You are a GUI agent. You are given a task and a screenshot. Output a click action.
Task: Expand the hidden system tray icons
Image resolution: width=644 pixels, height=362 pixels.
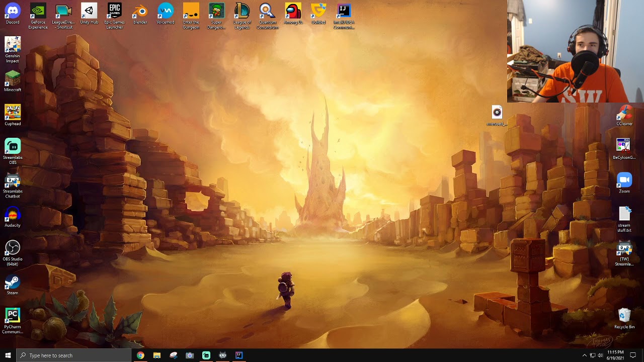[584, 355]
